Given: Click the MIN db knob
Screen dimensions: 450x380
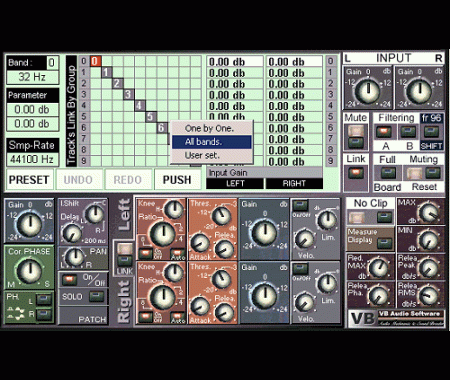Looking at the screenshot, I should click(429, 241).
